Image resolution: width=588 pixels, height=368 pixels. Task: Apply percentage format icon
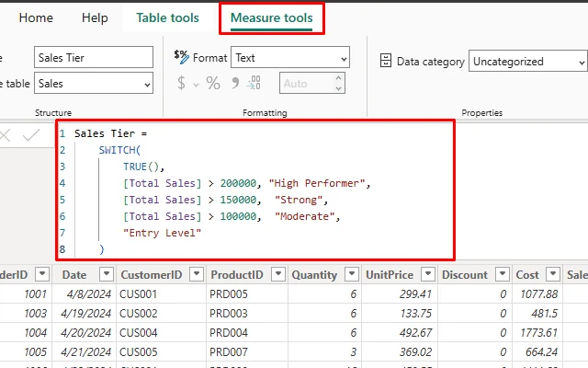tap(213, 83)
